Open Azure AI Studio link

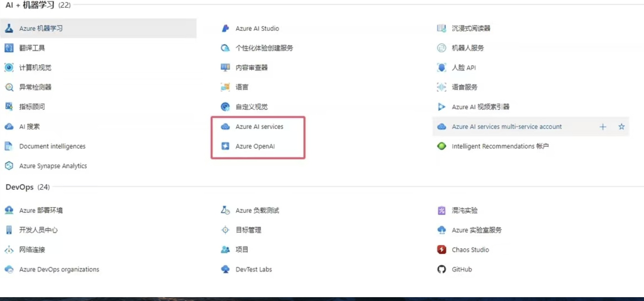257,29
